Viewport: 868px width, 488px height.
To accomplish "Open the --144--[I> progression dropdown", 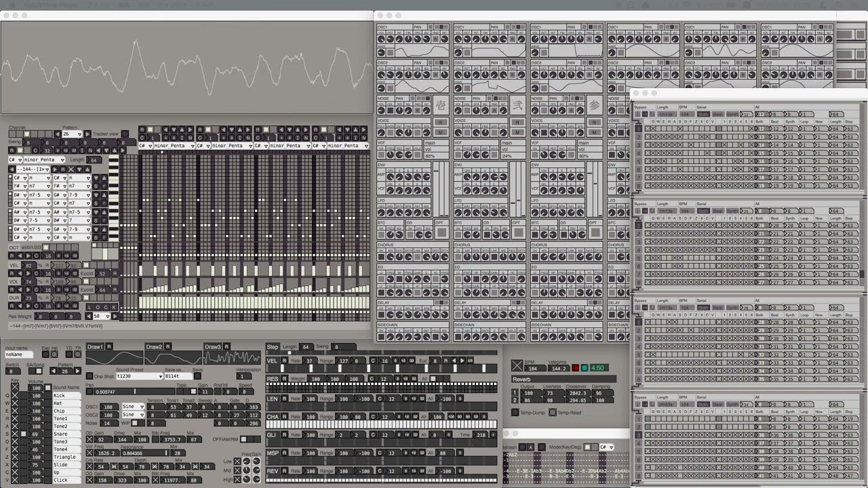I will (32, 169).
